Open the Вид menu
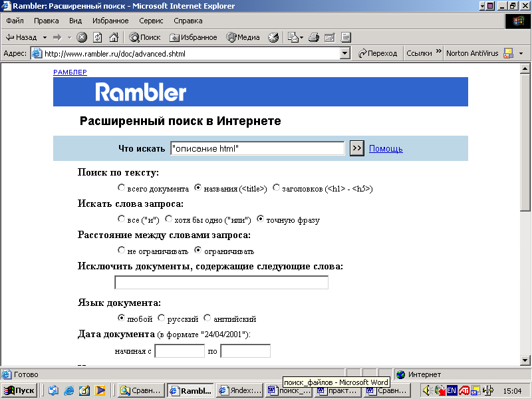 click(x=75, y=21)
